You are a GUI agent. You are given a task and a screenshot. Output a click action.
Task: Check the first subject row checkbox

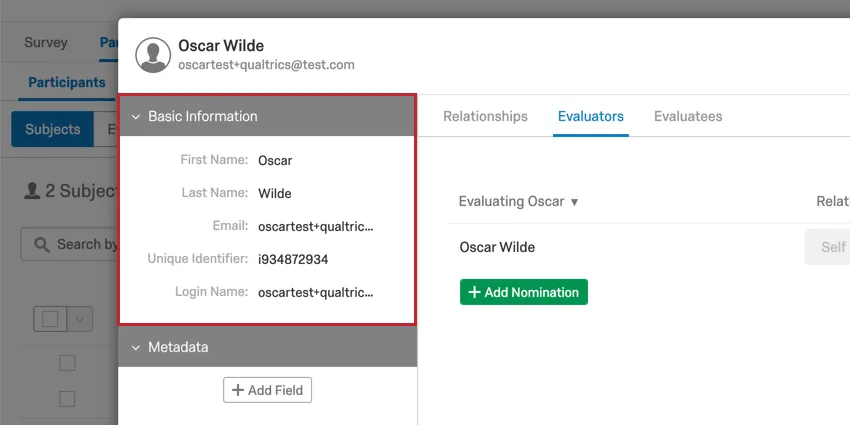(67, 362)
